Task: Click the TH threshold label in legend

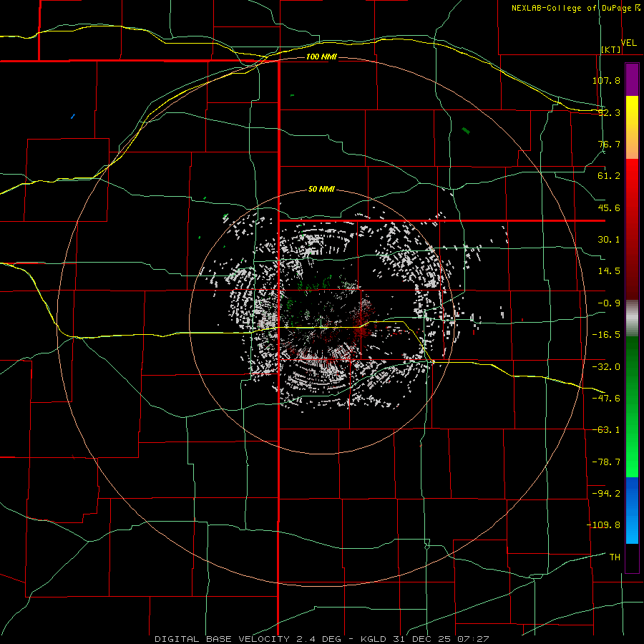Action: click(x=615, y=557)
